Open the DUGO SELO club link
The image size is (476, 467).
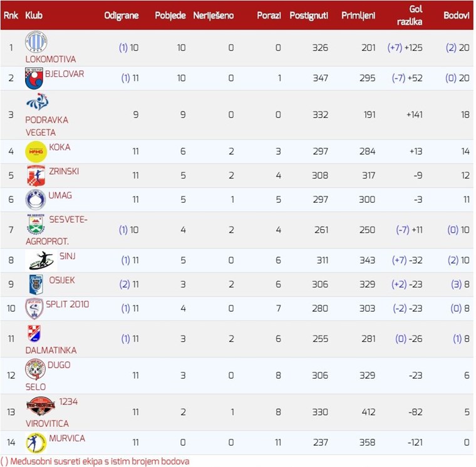pos(58,365)
